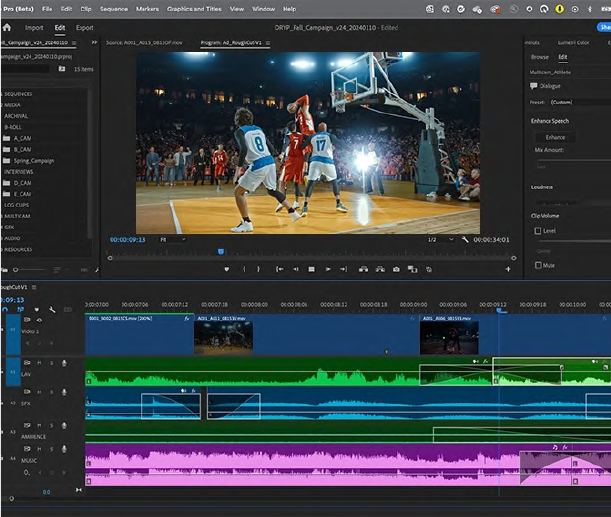Open the Clip menu
Screen dimensions: 611x517
click(86, 9)
